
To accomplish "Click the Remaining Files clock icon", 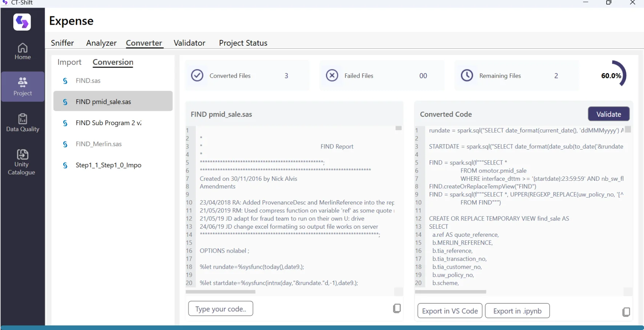I will [x=467, y=75].
